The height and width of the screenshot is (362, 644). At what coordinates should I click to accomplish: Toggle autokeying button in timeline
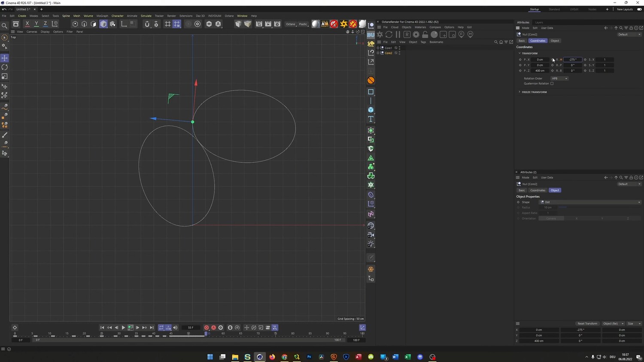214,328
